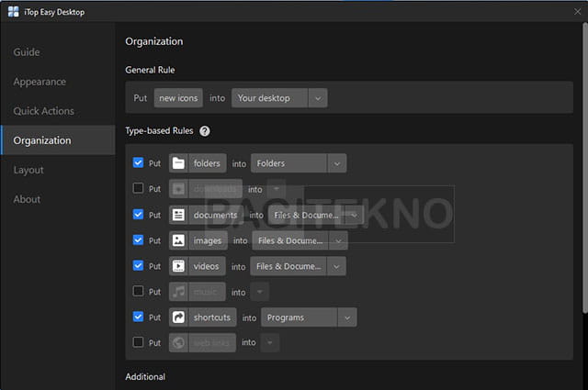588x390 pixels.
Task: Go to Appearance settings
Action: (40, 82)
